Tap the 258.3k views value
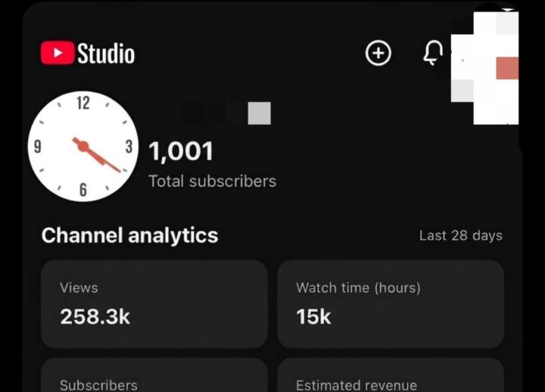 click(x=95, y=316)
